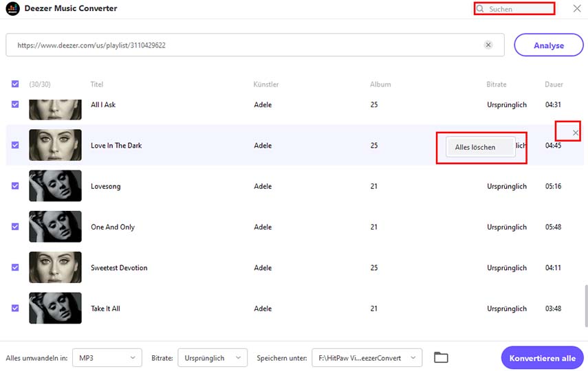Click the 05:48 duration of One And Only
Viewport: 588px width, 371px height.
553,227
